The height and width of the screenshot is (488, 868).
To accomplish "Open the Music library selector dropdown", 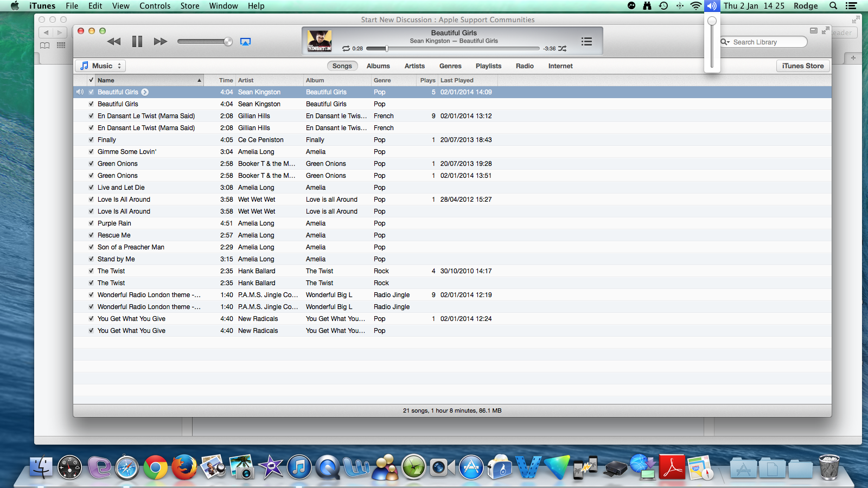I will click(100, 66).
